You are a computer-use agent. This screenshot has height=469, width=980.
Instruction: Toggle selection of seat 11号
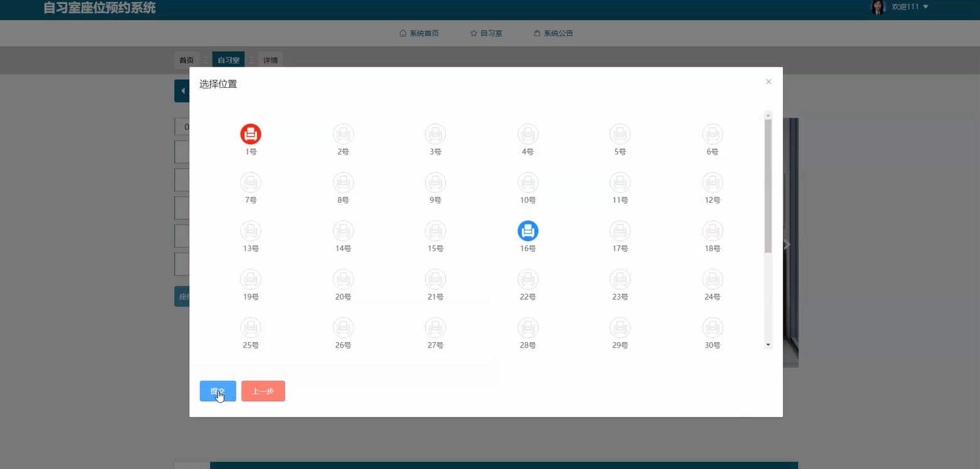[x=620, y=182]
